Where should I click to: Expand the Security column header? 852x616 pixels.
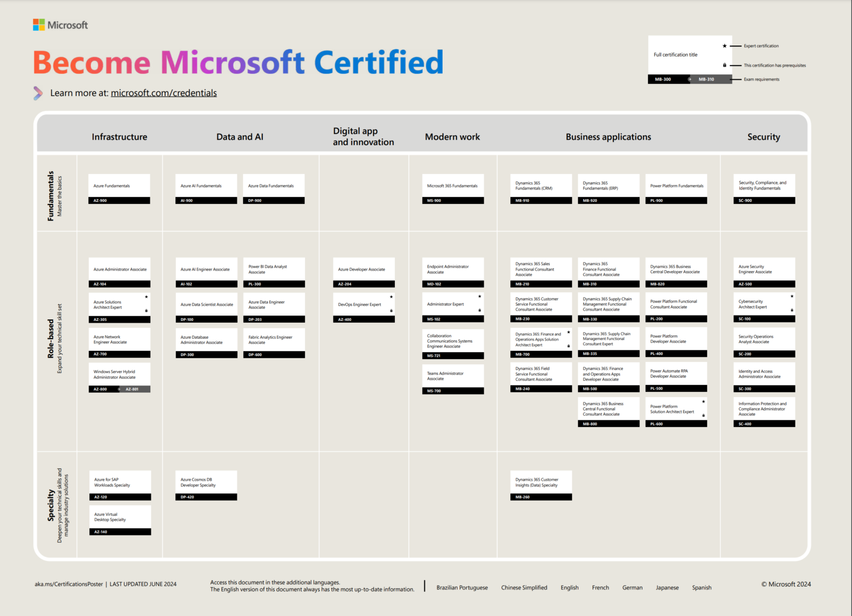pos(764,136)
